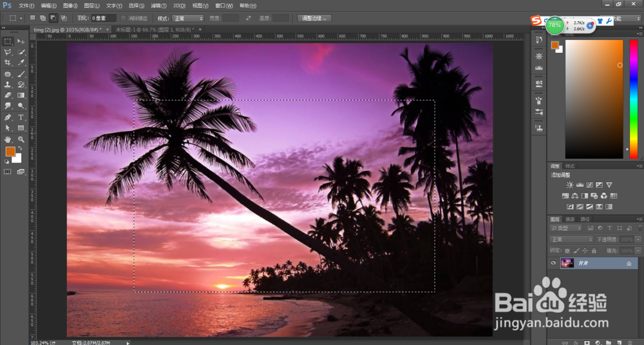644x345 pixels.
Task: Click the foreground orange color swatch
Action: (10, 152)
